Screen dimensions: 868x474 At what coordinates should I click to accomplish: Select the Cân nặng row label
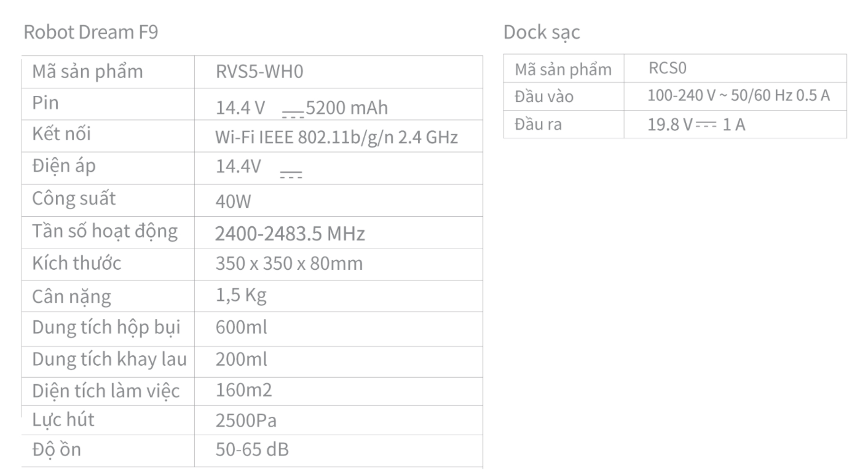72,298
